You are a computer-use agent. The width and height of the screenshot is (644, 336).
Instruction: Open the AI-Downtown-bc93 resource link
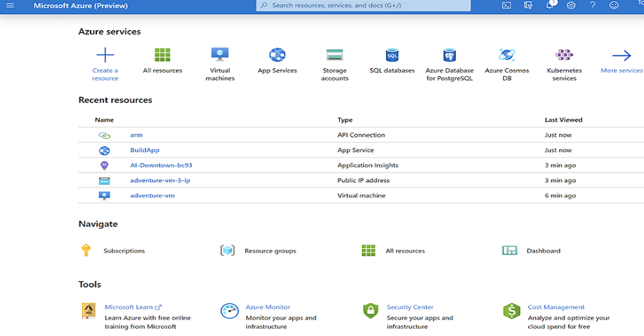(161, 165)
